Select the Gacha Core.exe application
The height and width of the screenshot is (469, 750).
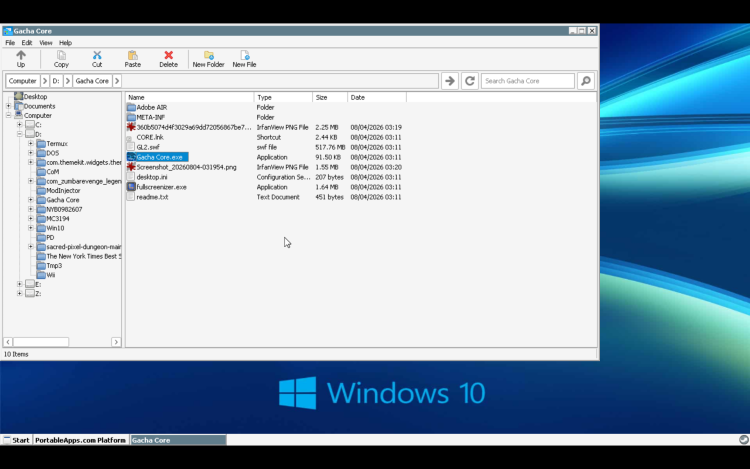pyautogui.click(x=157, y=157)
